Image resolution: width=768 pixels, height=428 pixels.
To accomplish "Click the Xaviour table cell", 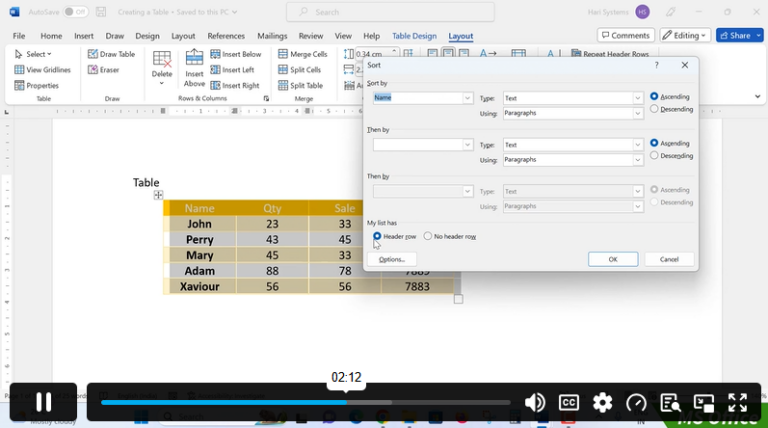I will pyautogui.click(x=199, y=286).
